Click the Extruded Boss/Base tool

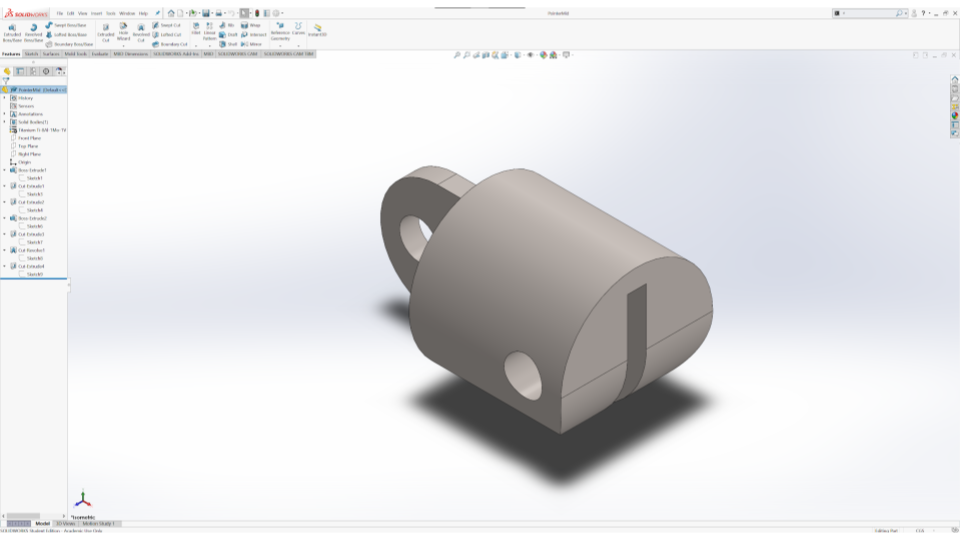(x=11, y=32)
